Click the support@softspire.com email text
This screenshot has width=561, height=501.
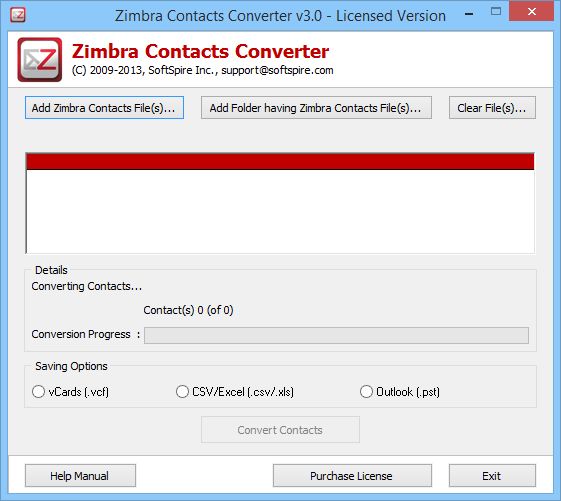[x=277, y=70]
